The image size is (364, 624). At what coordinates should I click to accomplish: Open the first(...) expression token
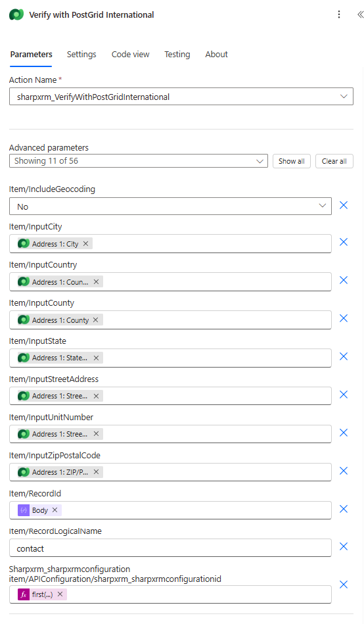pos(42,594)
